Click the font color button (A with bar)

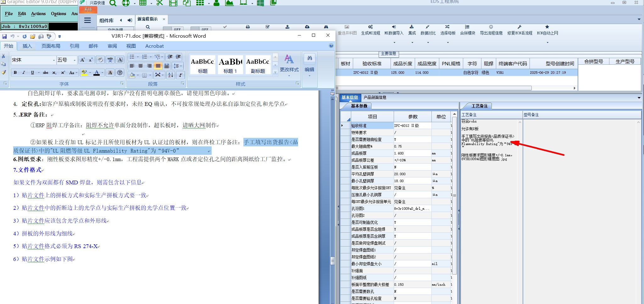point(97,73)
